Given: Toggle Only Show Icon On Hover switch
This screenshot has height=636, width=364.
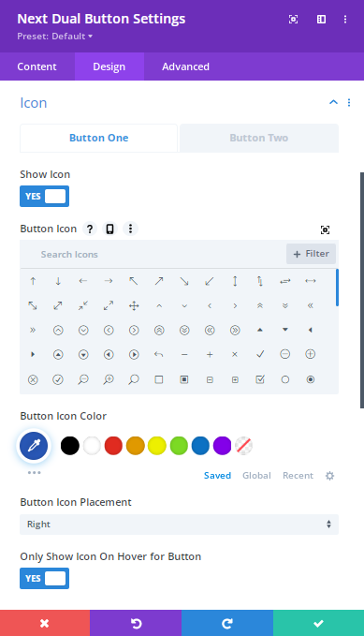Looking at the screenshot, I should click(x=45, y=579).
